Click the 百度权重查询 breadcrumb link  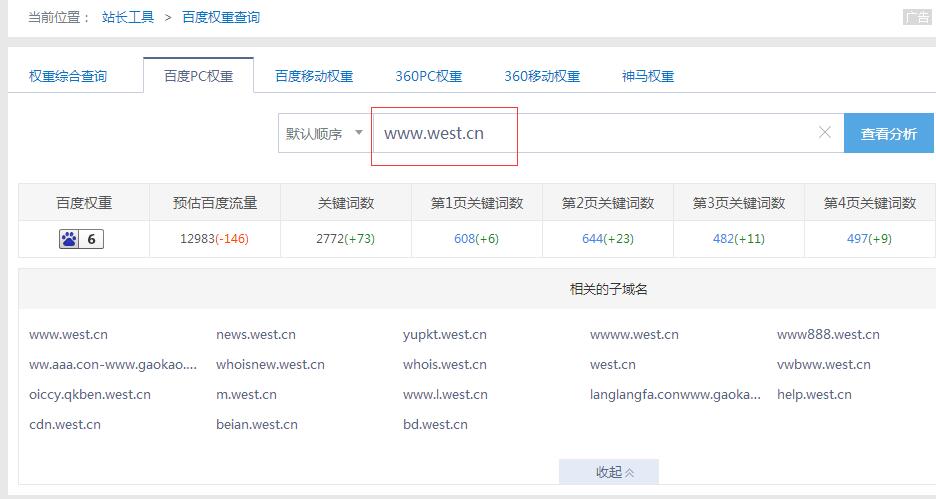pyautogui.click(x=221, y=17)
